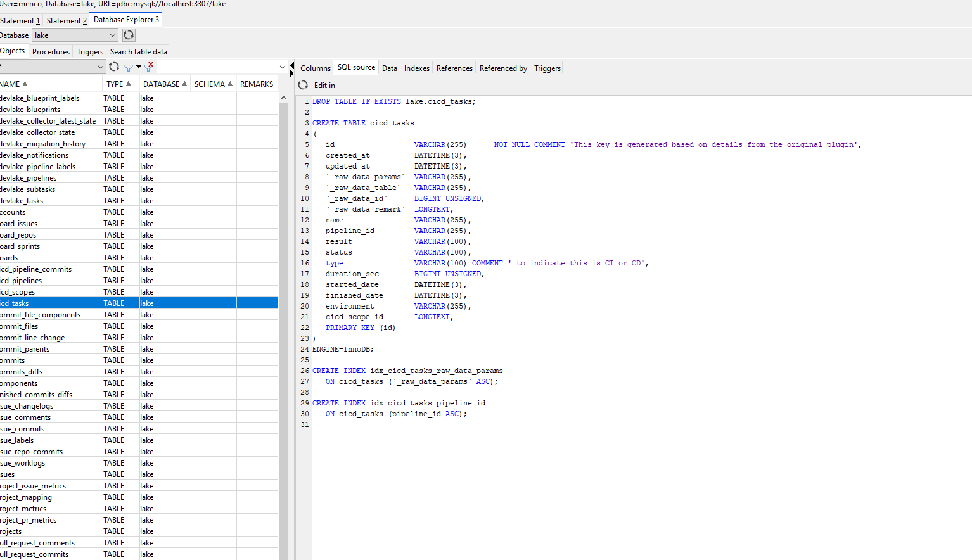Sort the list by SCHEMA column
Image resolution: width=972 pixels, height=560 pixels.
(x=214, y=84)
